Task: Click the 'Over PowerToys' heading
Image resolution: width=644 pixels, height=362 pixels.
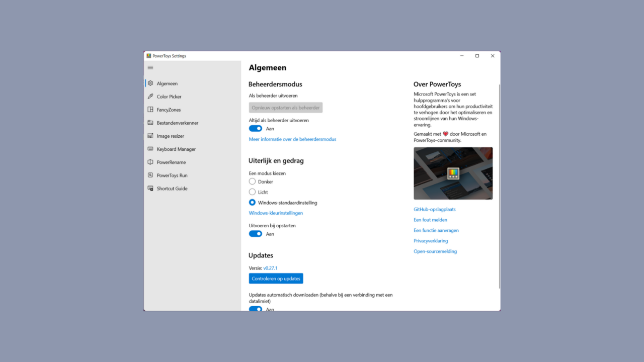Action: 437,84
